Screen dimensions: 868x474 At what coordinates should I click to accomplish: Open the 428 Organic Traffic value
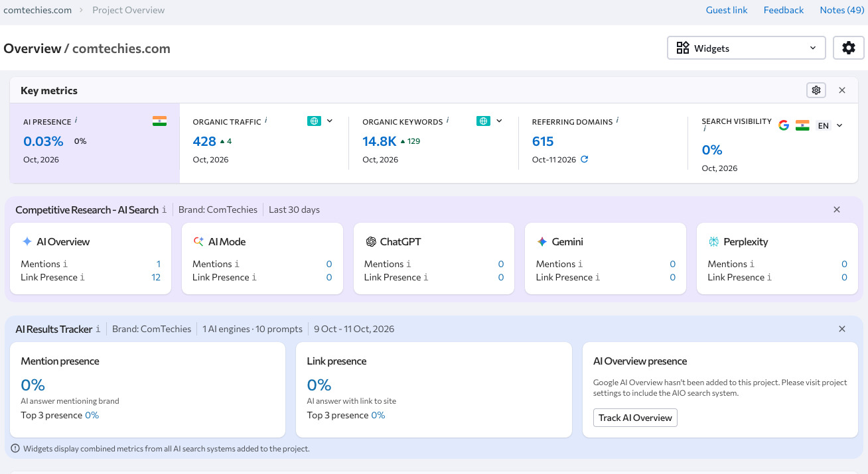coord(204,141)
